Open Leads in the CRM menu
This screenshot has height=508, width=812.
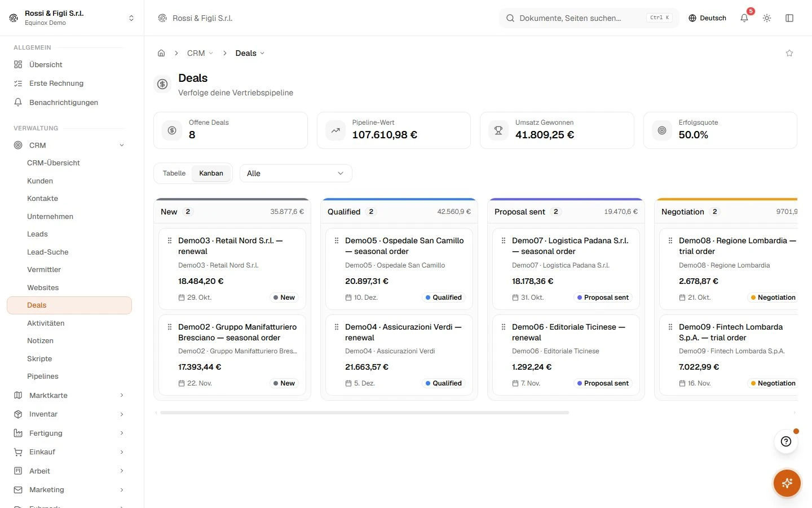(37, 234)
